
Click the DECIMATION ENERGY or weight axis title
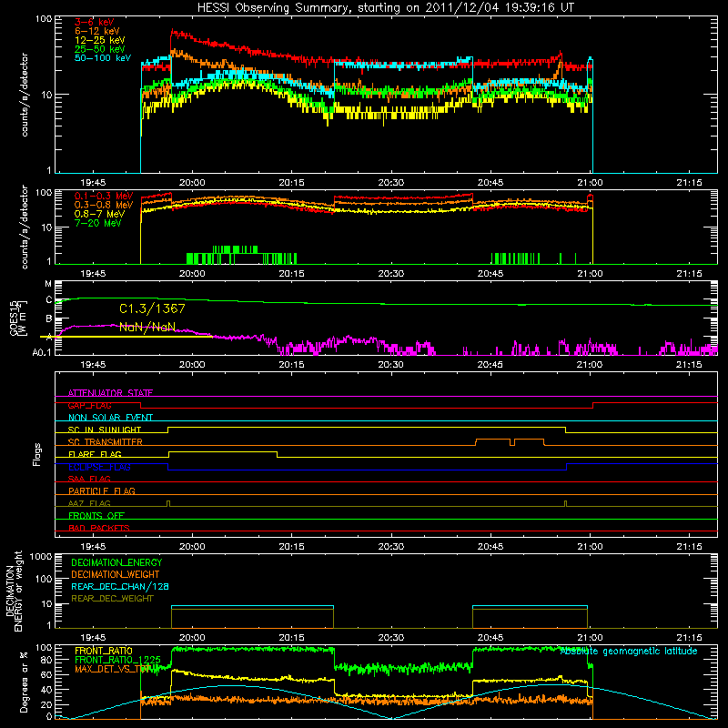(x=14, y=591)
